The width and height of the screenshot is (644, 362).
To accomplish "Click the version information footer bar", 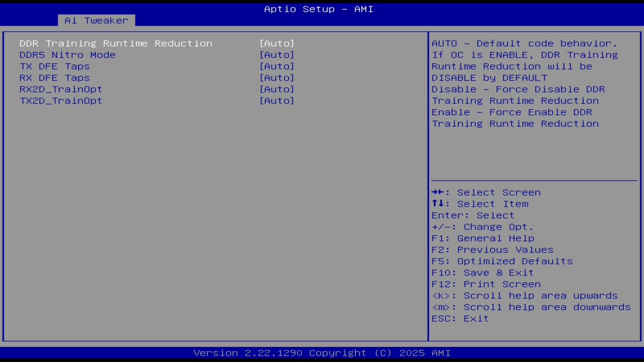I will tap(322, 352).
